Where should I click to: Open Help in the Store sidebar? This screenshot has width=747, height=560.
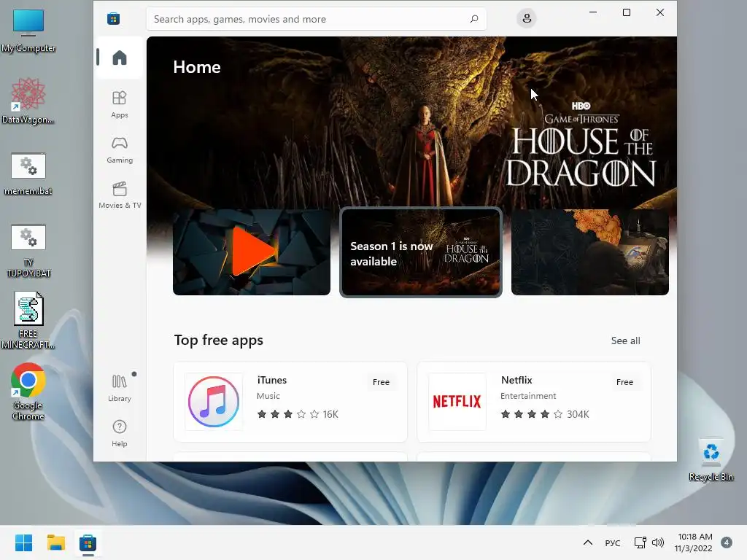[x=120, y=433]
